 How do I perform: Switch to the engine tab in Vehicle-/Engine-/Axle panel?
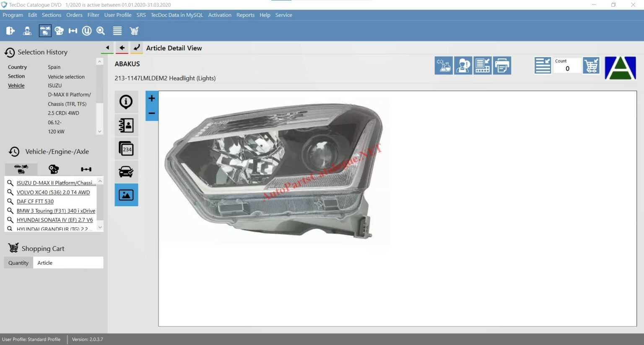point(53,169)
